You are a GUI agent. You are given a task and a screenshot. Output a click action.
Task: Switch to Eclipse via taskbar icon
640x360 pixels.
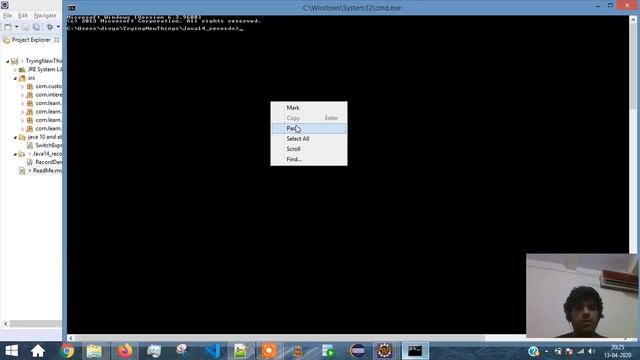click(358, 351)
